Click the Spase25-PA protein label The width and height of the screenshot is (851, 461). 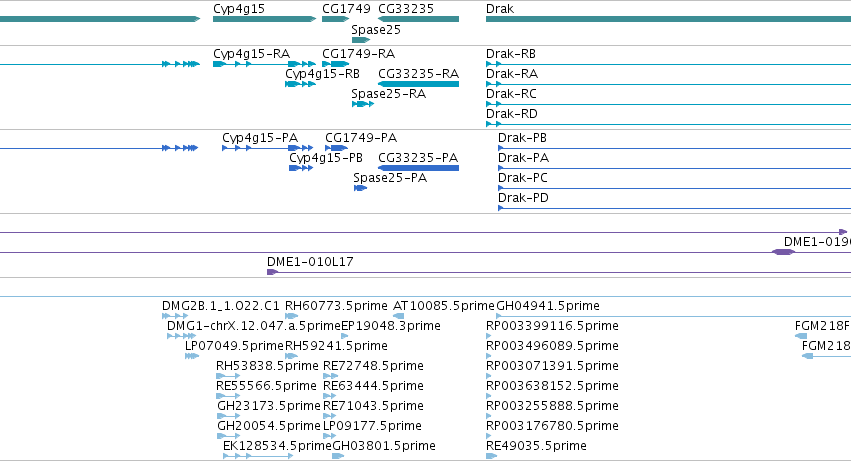tap(390, 178)
